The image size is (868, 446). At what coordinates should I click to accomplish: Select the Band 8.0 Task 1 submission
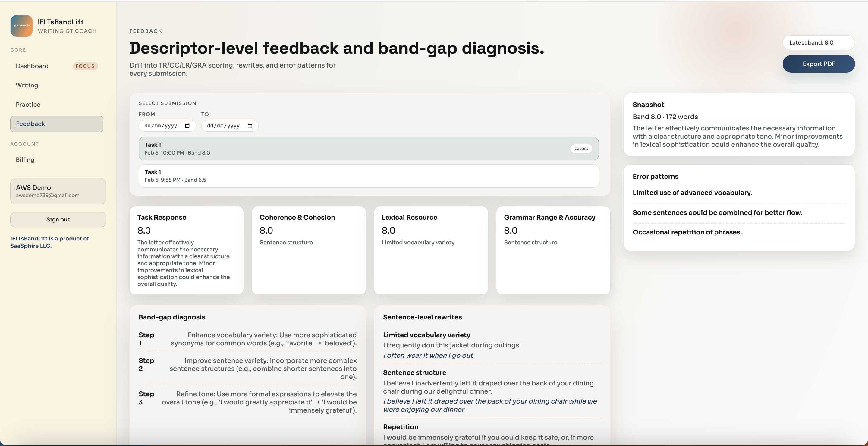point(369,148)
